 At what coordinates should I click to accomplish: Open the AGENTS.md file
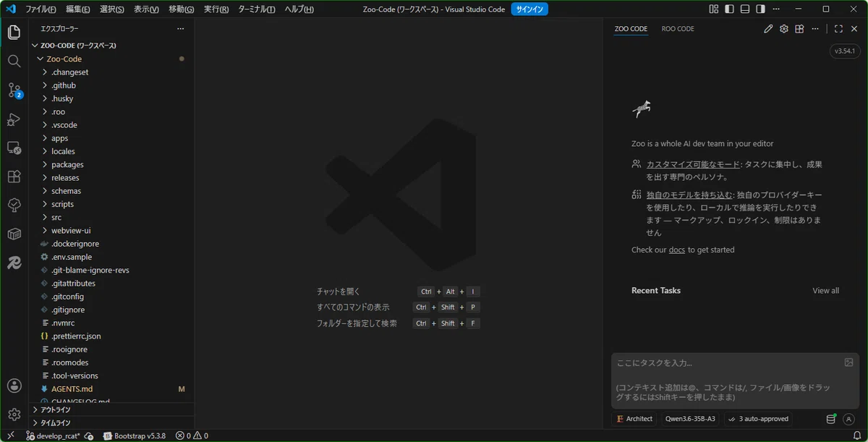click(x=111, y=389)
